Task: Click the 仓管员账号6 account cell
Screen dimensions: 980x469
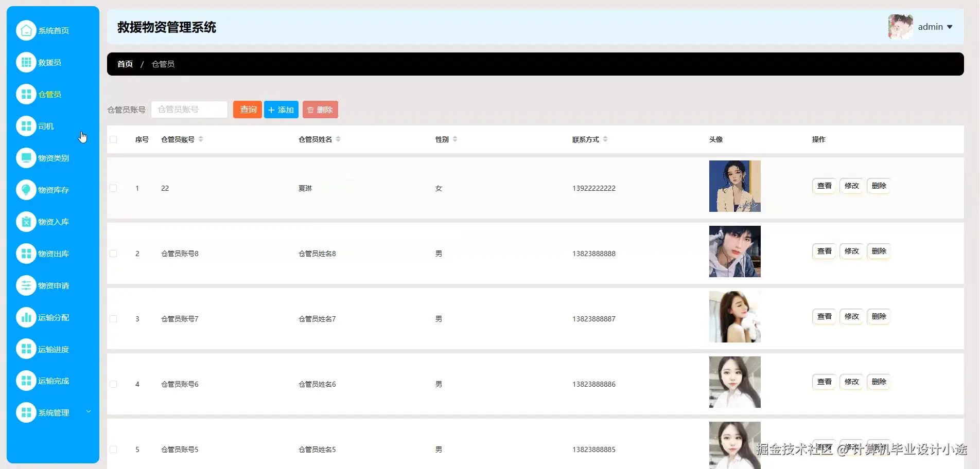Action: tap(180, 384)
